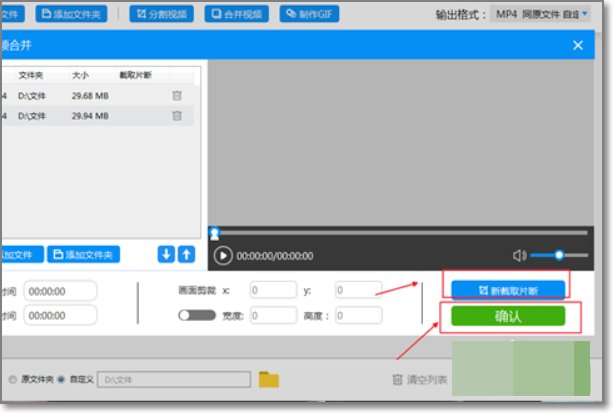Select the 29.68 MB size cell
The image size is (613, 413).
[90, 96]
